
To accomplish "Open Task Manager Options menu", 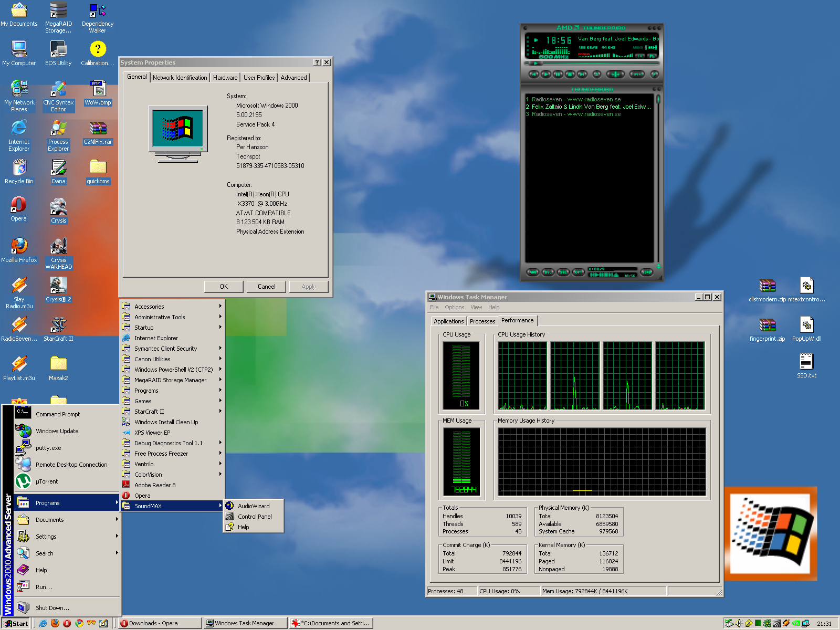I will click(455, 307).
